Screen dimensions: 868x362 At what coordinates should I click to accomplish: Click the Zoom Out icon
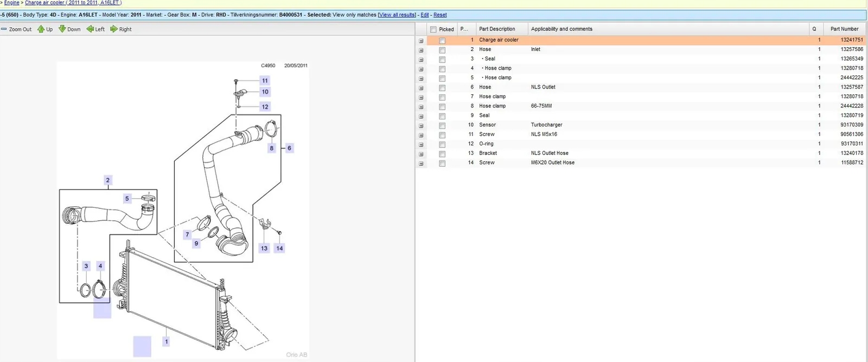point(4,29)
